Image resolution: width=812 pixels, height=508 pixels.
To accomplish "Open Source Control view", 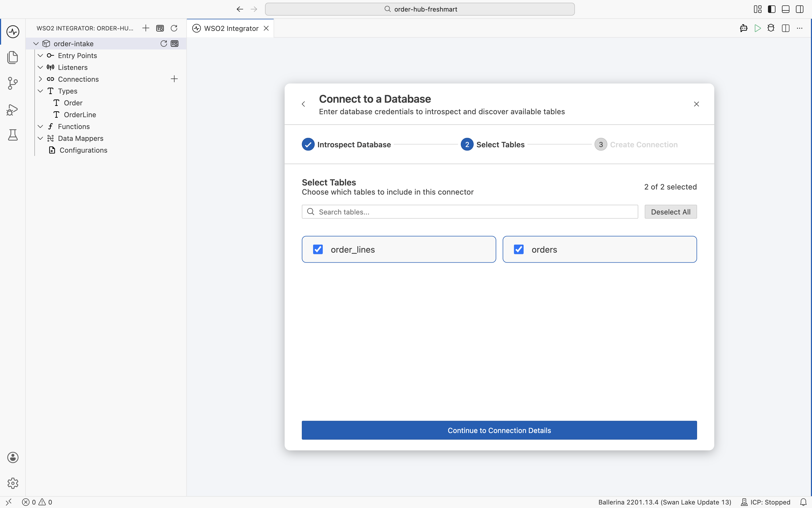I will click(13, 83).
